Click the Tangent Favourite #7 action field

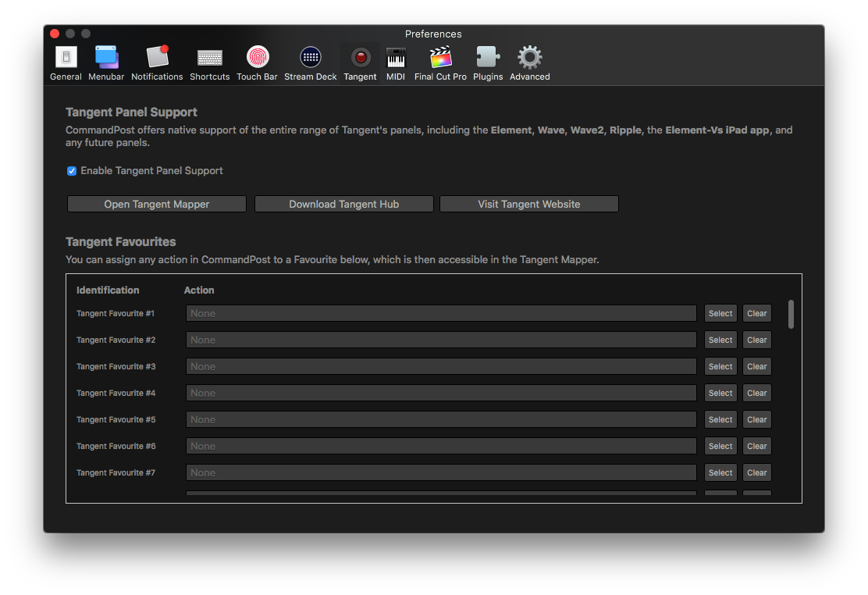click(x=441, y=473)
